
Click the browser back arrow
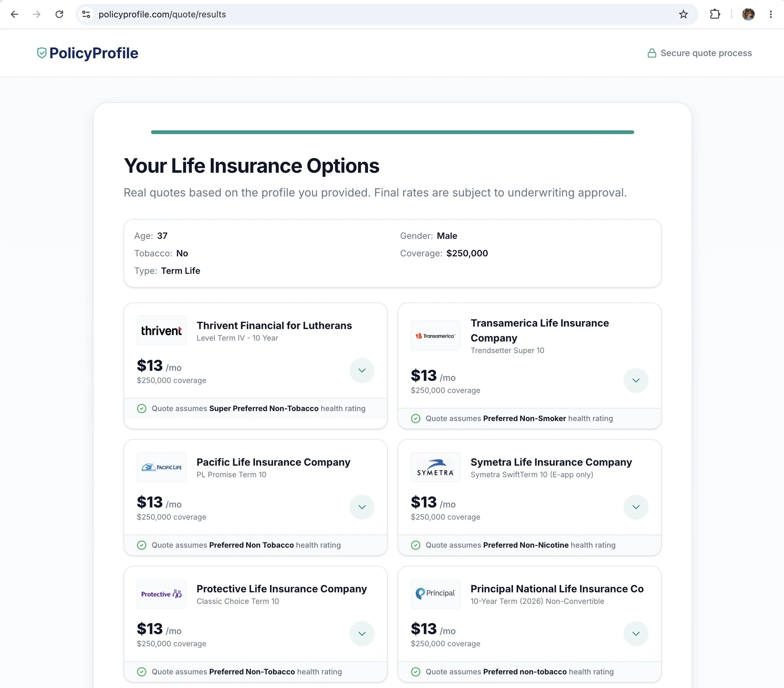pyautogui.click(x=14, y=14)
